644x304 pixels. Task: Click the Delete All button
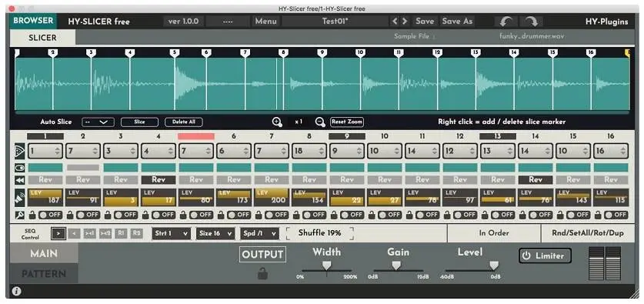pyautogui.click(x=184, y=122)
